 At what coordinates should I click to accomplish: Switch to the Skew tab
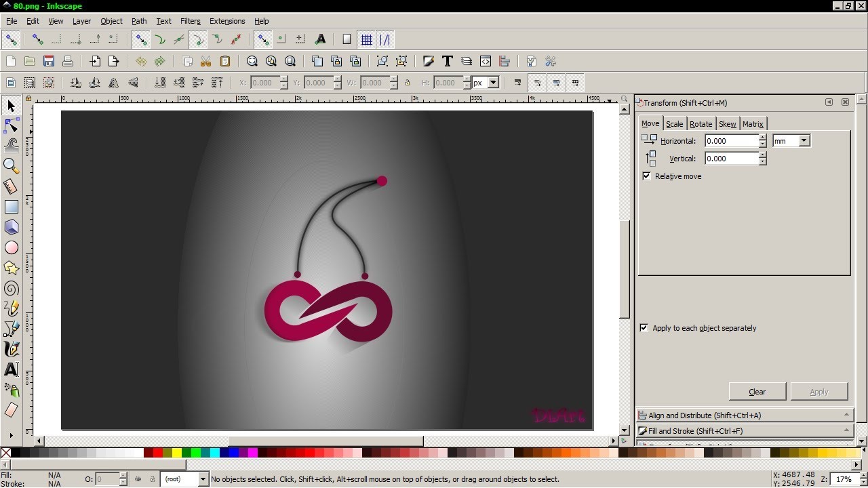728,124
